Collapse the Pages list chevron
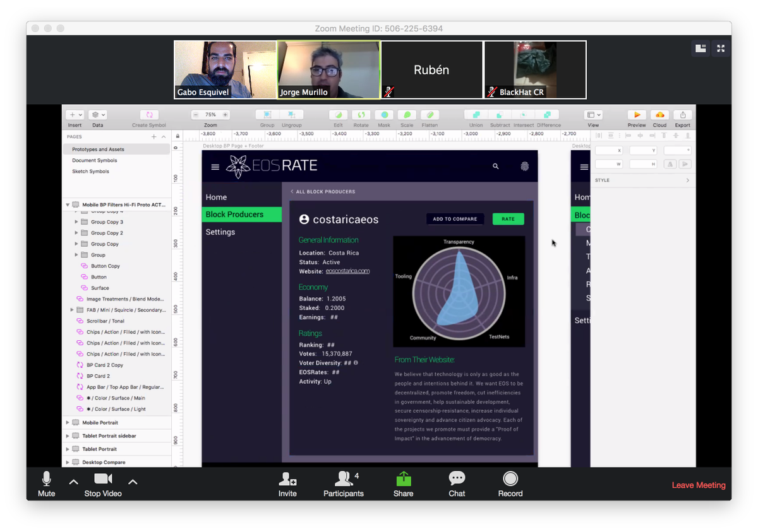 click(164, 137)
